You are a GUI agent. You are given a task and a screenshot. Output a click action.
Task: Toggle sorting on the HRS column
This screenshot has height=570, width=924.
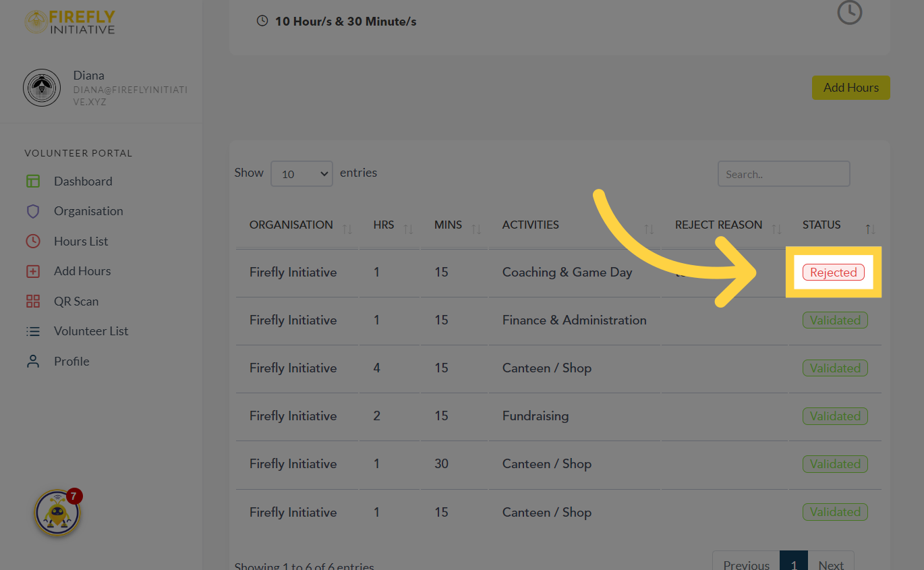(407, 228)
